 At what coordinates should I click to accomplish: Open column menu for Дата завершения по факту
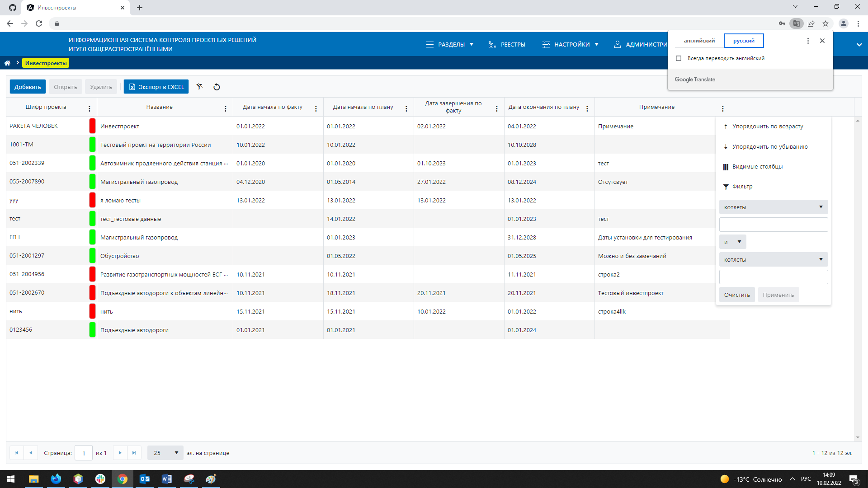[496, 108]
